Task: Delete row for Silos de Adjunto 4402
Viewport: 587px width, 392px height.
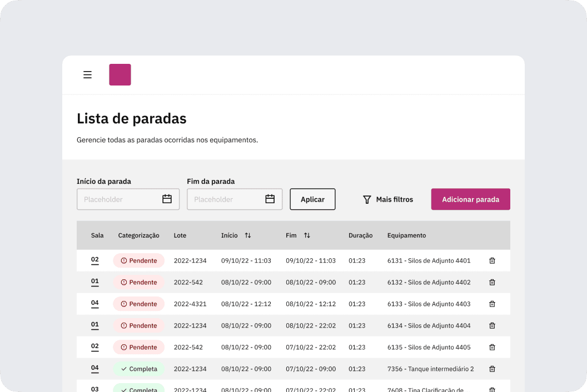Action: coord(493,283)
